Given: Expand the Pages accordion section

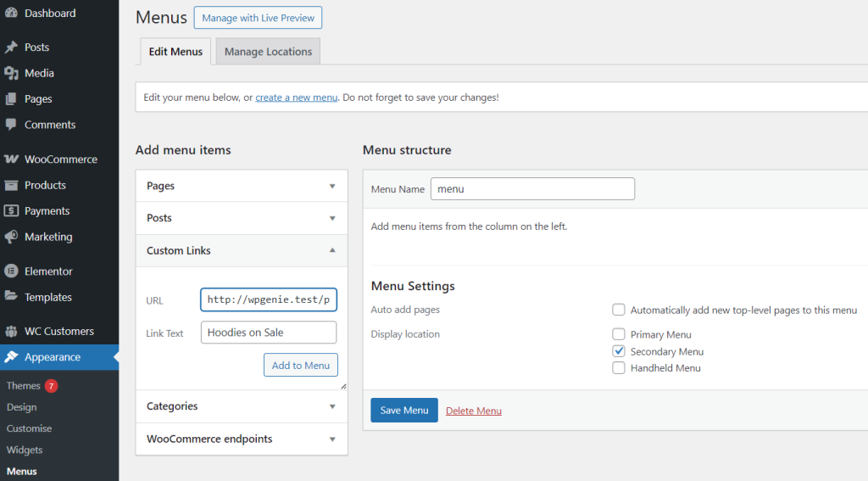Looking at the screenshot, I should [332, 186].
